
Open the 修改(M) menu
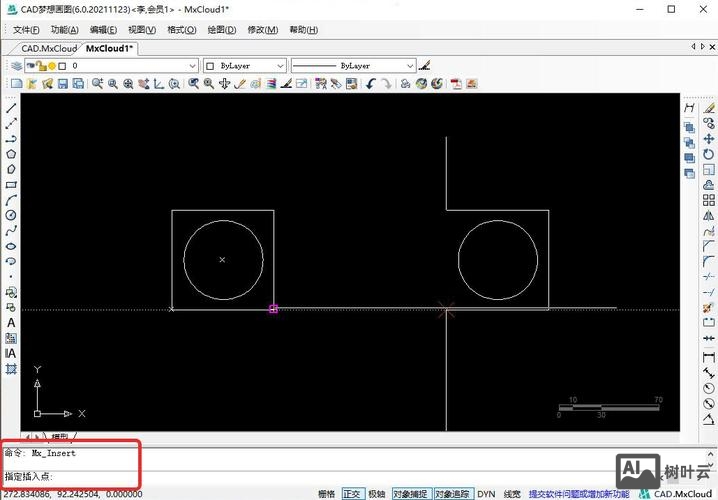pyautogui.click(x=262, y=30)
